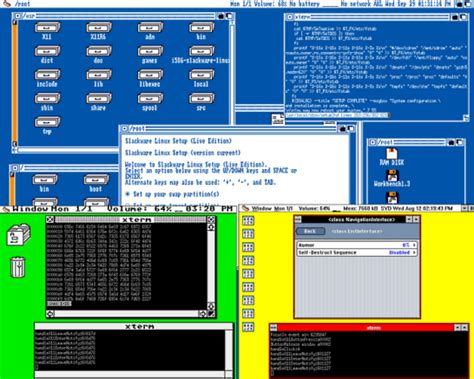Open the games drawer icon
The image size is (474, 379).
pos(150,51)
